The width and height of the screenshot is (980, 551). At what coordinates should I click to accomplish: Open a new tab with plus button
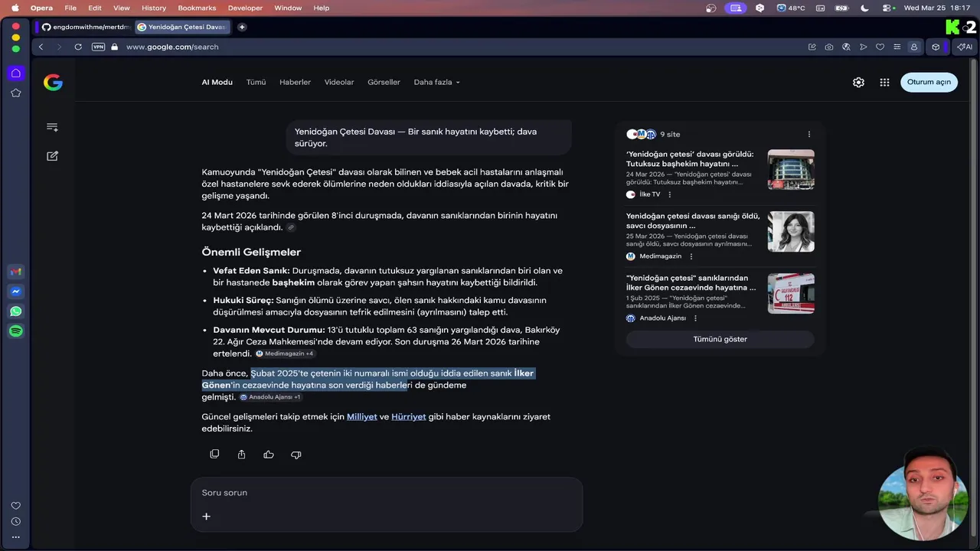click(242, 27)
